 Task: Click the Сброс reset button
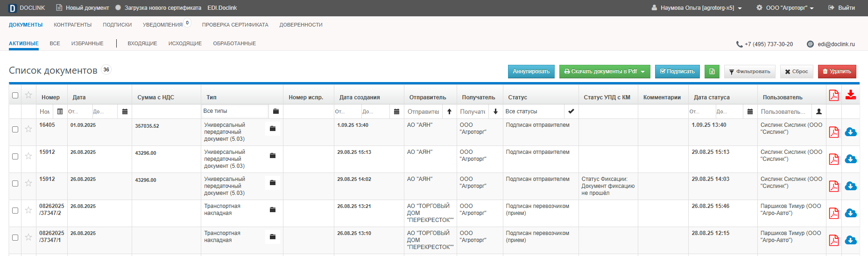(797, 71)
